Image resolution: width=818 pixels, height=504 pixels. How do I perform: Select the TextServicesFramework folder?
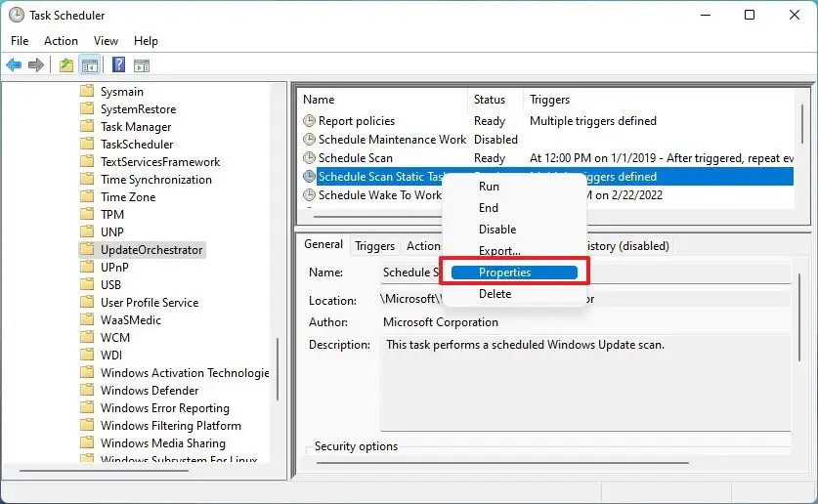[160, 162]
